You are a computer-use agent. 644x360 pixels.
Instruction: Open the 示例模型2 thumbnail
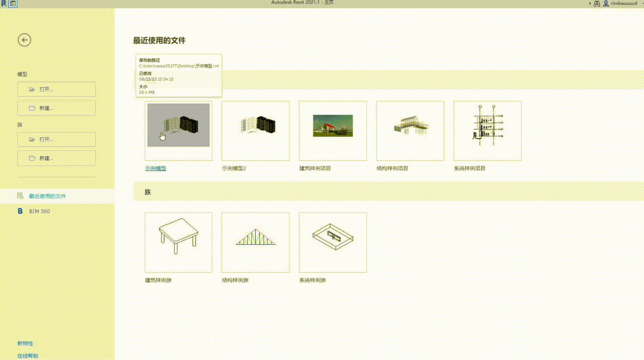[256, 131]
